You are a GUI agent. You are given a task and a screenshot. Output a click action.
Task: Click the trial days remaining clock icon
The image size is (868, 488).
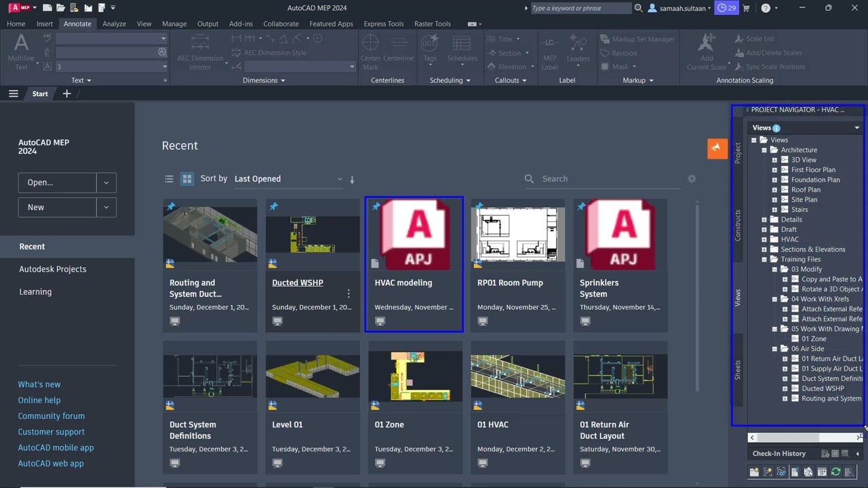727,8
